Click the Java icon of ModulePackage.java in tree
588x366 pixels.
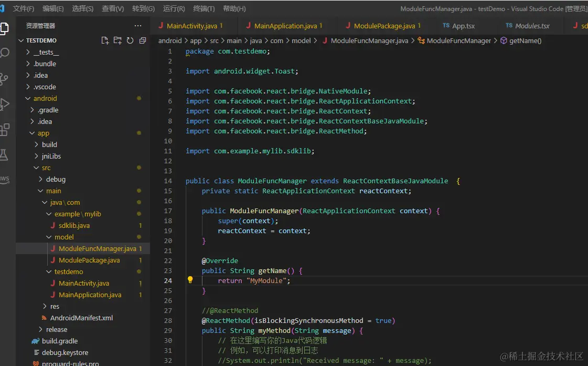pos(53,260)
